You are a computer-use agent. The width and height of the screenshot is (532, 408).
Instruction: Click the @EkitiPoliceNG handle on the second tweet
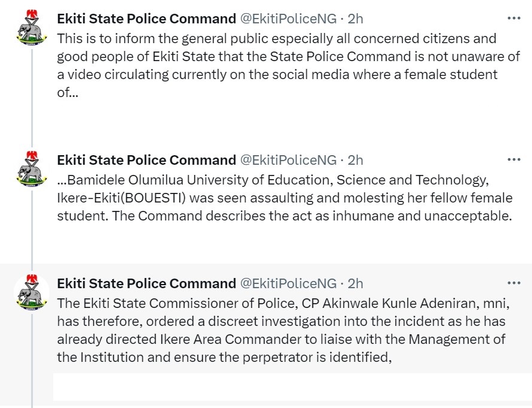tap(288, 160)
